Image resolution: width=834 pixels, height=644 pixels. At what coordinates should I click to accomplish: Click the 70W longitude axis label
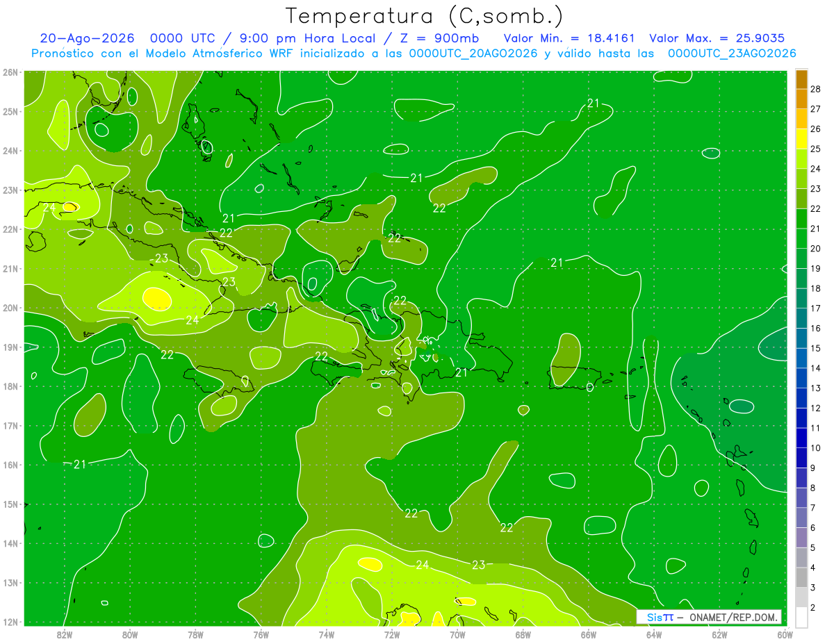[457, 634]
